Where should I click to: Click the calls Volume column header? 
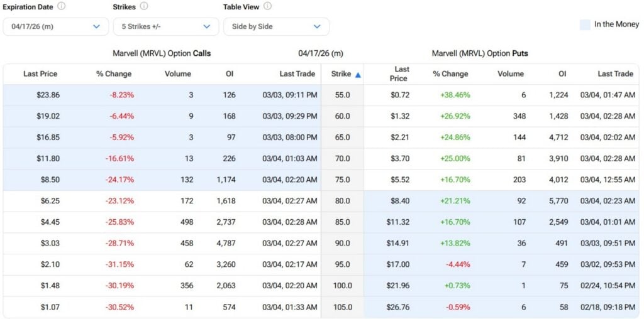coord(177,74)
